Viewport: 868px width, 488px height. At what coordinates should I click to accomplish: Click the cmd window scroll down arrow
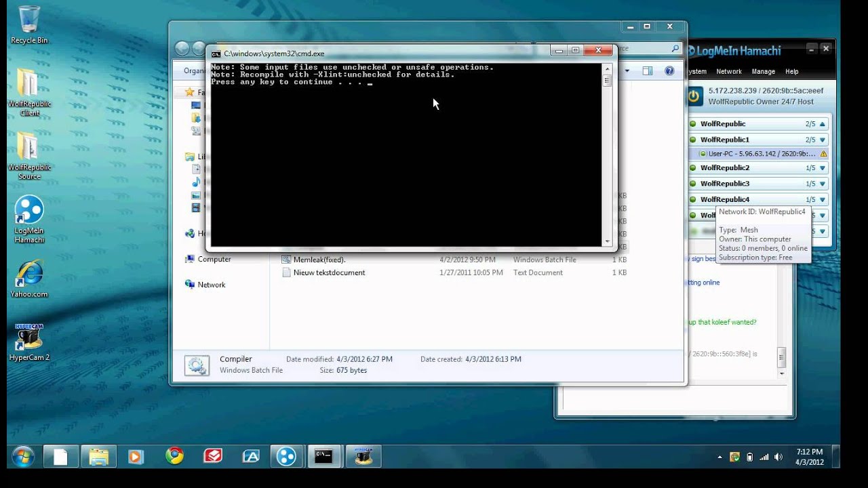click(607, 241)
